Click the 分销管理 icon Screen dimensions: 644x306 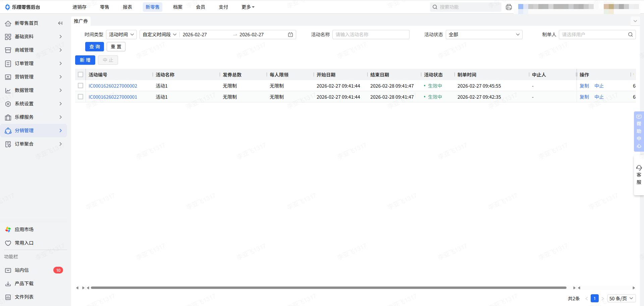8,131
